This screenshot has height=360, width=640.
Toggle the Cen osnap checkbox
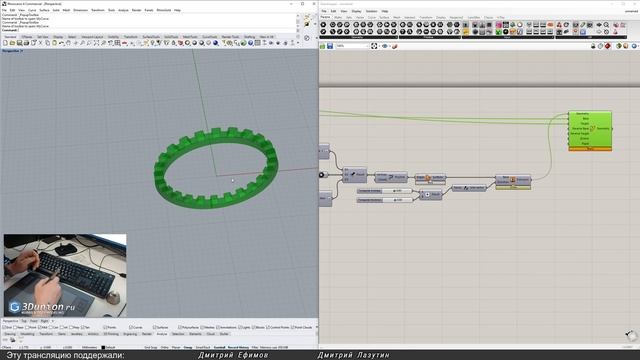[51, 327]
